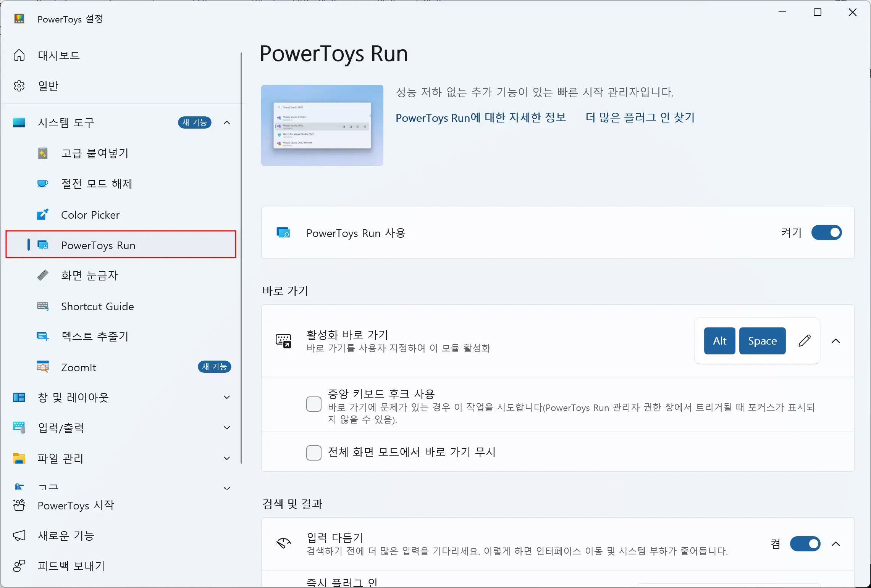The width and height of the screenshot is (871, 588).
Task: Collapse the 활성화 바로 가기 panel
Action: tap(836, 341)
